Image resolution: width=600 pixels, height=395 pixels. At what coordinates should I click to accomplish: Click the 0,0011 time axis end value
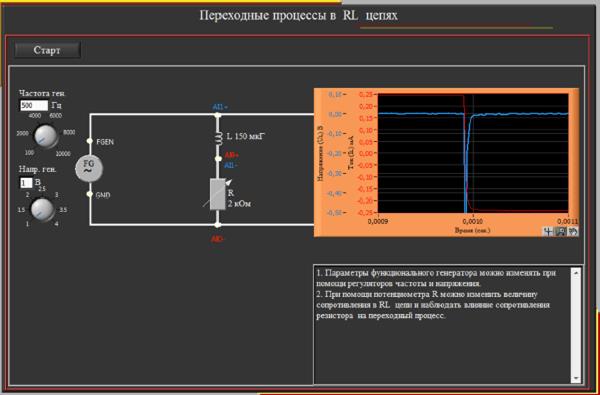(568, 222)
